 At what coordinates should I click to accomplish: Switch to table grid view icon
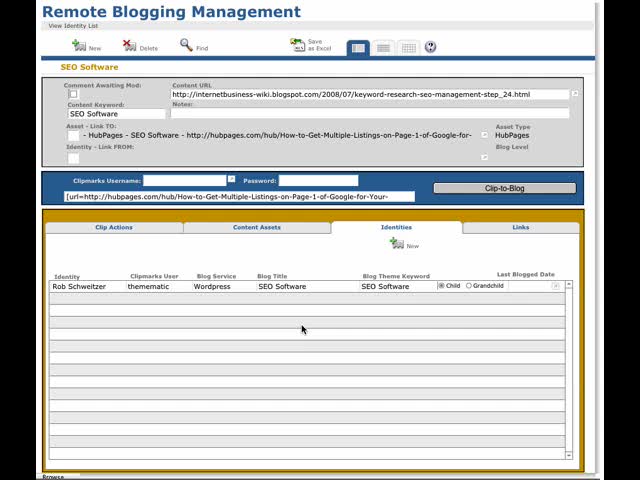409,48
